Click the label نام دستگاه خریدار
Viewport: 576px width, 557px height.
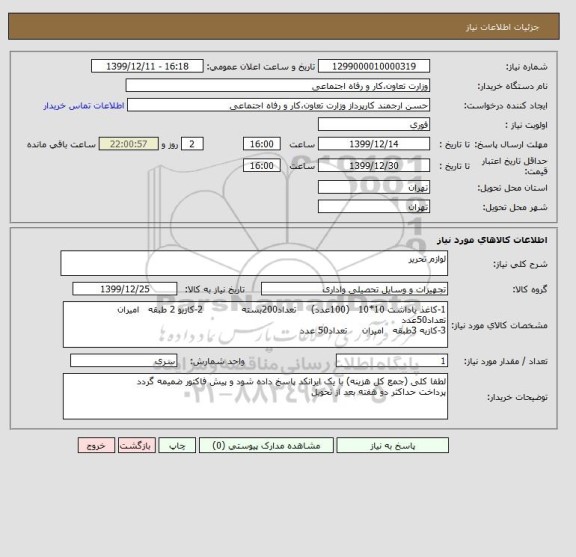(x=512, y=87)
